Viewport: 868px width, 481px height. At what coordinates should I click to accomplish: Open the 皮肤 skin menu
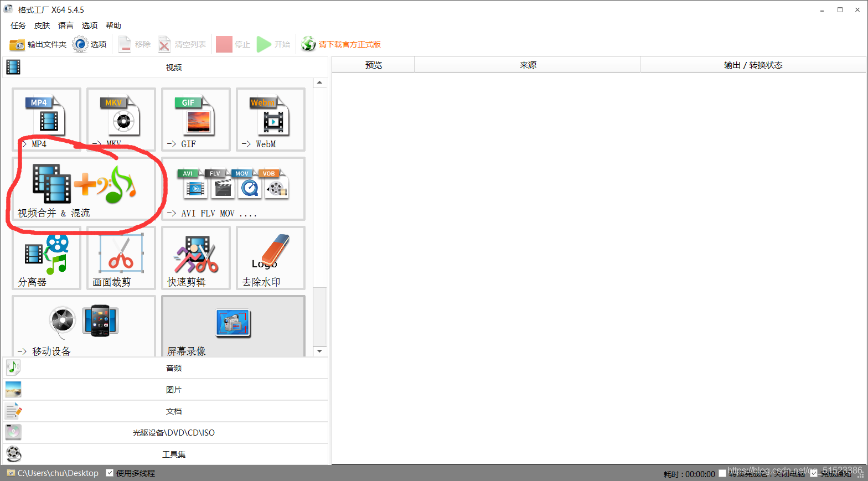click(42, 25)
